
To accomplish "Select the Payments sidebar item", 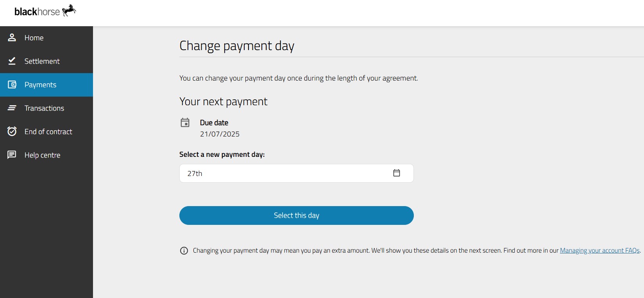I will [47, 85].
